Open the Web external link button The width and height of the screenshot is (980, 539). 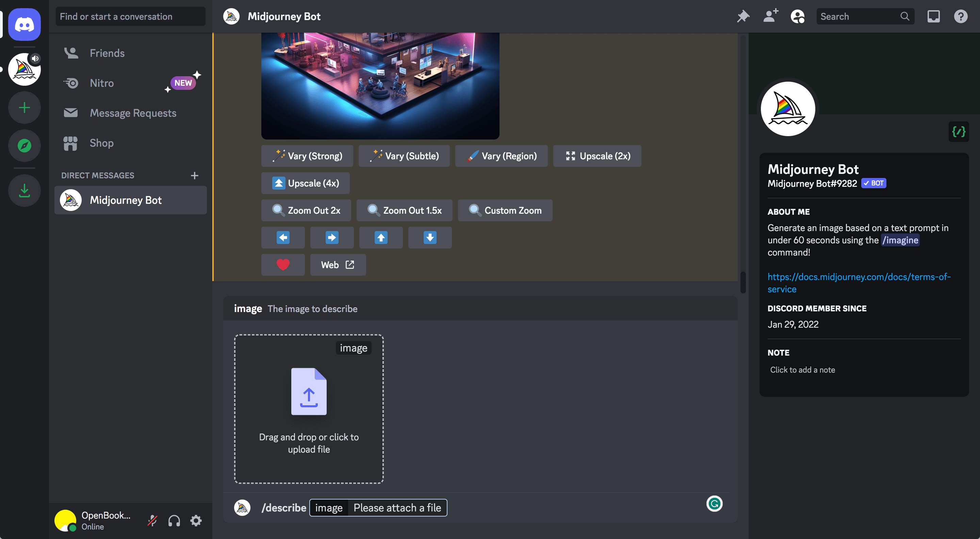point(338,265)
